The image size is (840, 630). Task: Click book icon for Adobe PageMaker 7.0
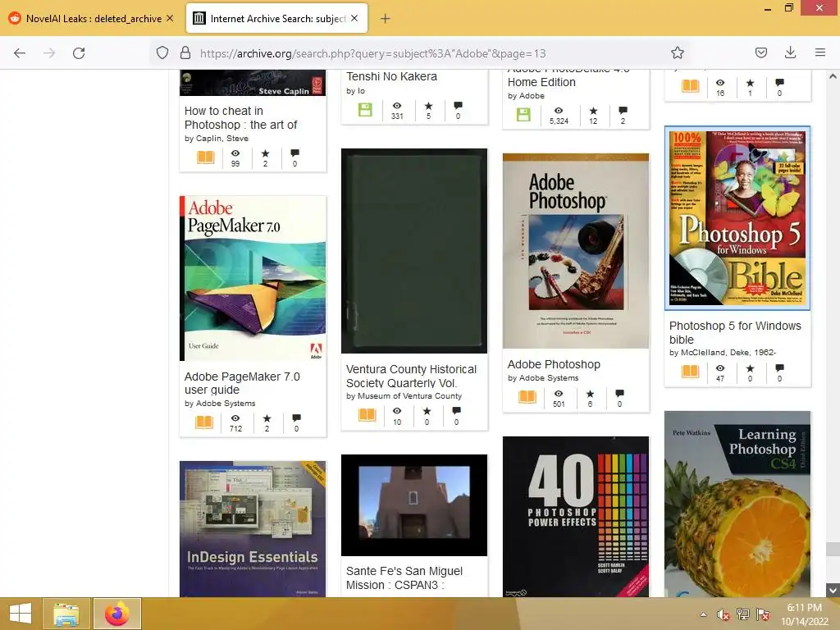(204, 422)
